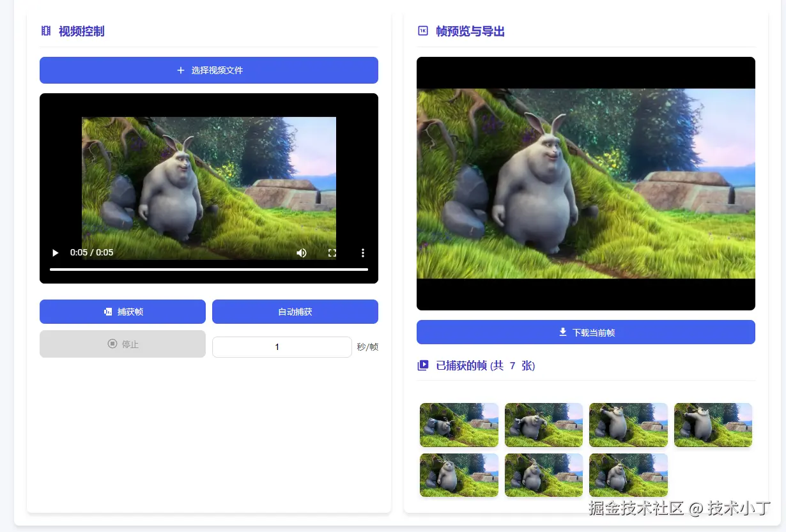Click the greyed 停止 button
Screen dimensions: 786x532
click(x=123, y=344)
